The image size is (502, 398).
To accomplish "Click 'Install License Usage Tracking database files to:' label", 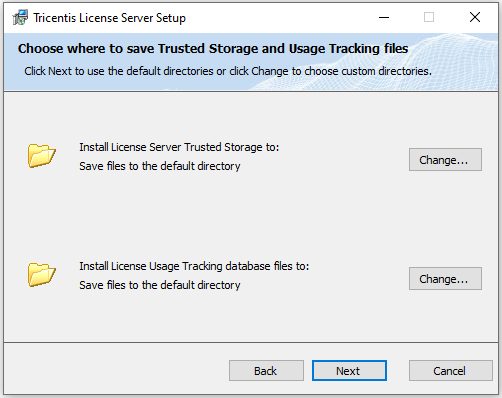I will pos(194,266).
